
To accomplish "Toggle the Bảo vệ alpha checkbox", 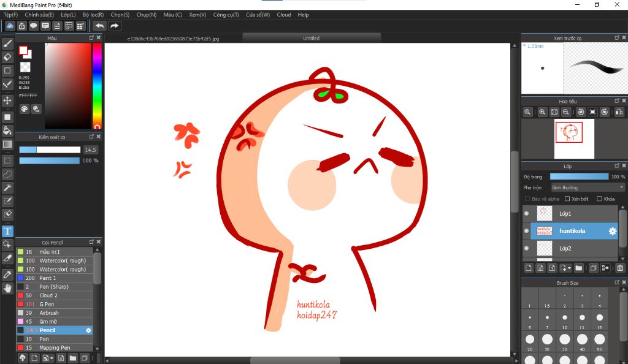I will pos(527,199).
